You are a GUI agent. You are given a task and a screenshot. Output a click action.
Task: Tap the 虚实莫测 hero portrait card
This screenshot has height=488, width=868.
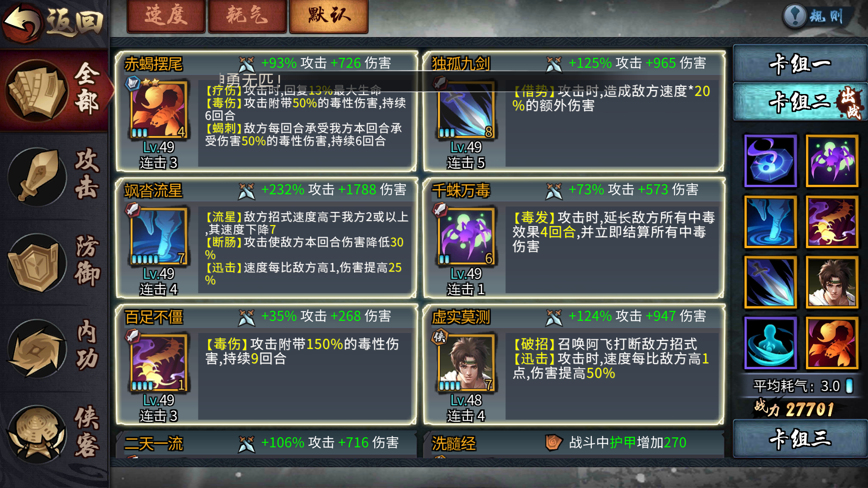[x=466, y=362]
